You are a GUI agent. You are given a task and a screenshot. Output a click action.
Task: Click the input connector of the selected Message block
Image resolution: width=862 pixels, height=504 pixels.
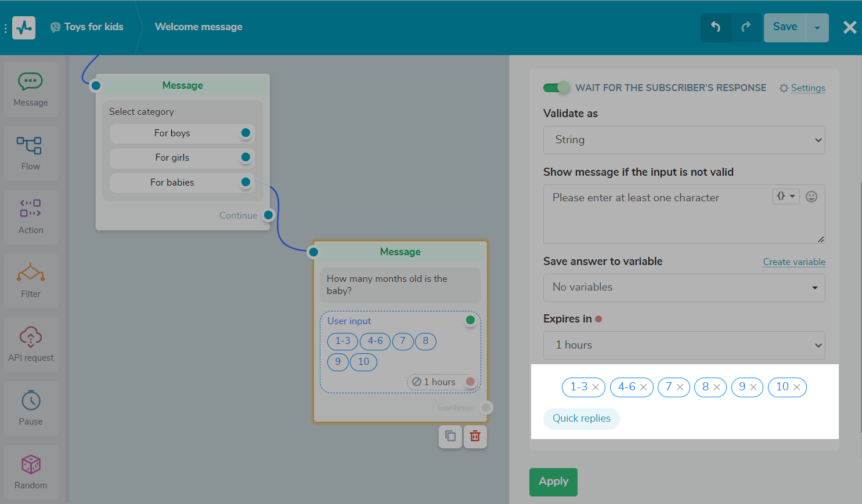point(313,252)
